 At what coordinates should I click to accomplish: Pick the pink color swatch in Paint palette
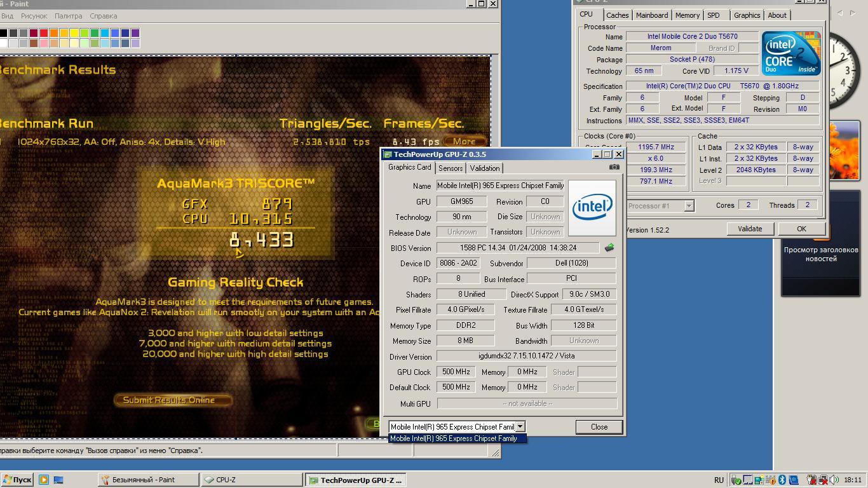click(x=44, y=43)
